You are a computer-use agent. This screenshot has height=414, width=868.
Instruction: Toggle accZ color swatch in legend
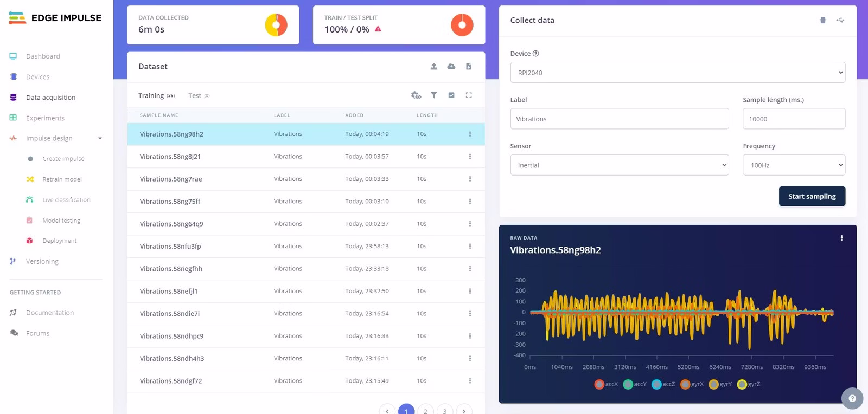click(x=656, y=384)
